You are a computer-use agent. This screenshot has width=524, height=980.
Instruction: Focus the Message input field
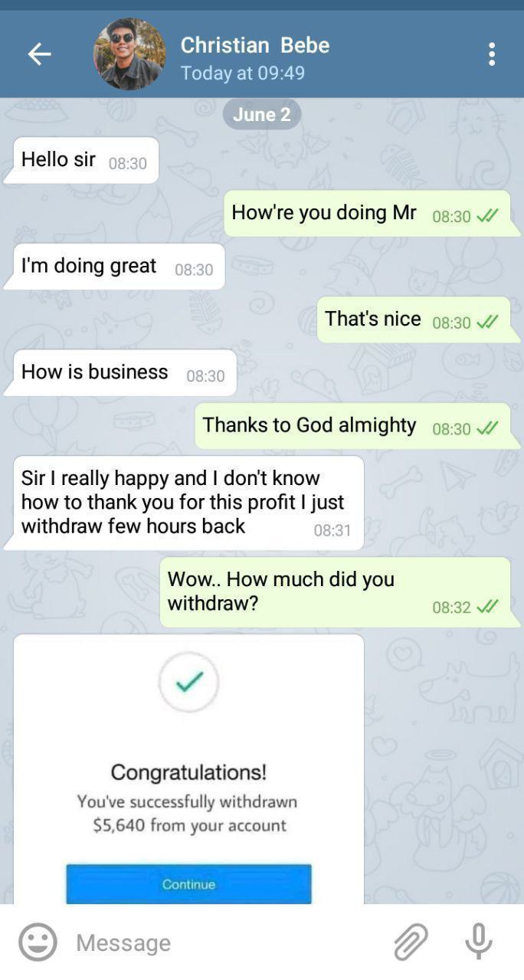[x=230, y=942]
